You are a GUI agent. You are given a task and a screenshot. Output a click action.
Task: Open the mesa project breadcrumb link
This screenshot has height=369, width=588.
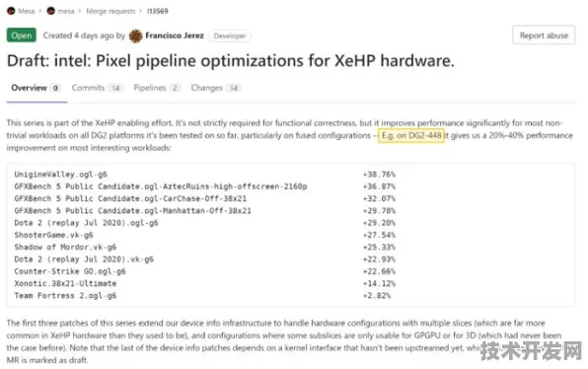point(66,11)
